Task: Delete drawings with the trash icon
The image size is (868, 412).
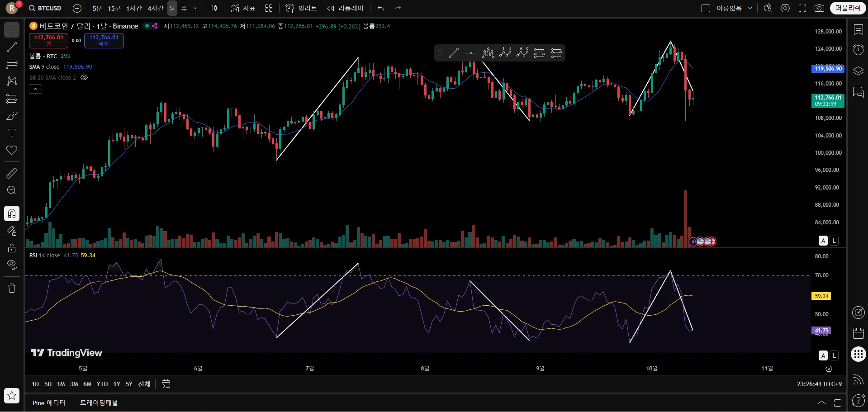Action: (x=12, y=288)
